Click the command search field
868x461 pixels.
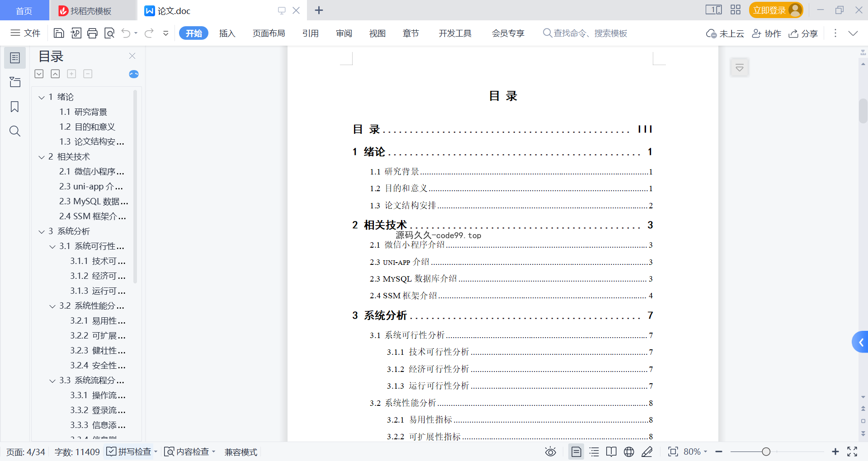585,33
